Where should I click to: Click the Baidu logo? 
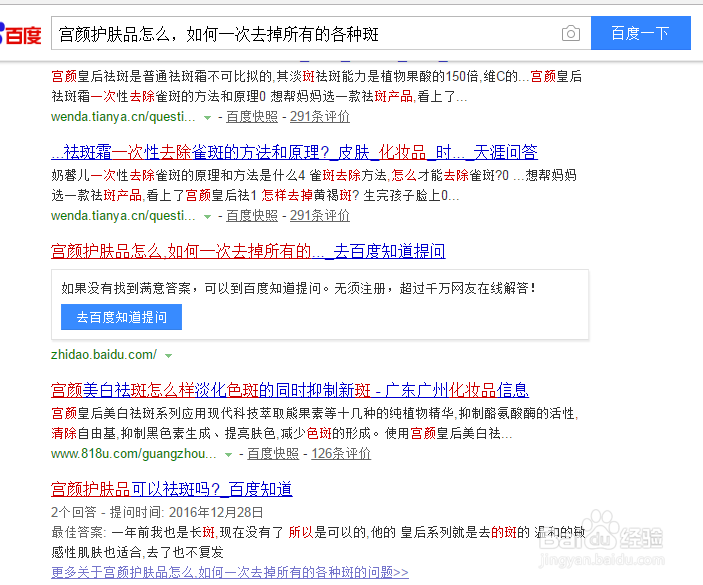(21, 34)
